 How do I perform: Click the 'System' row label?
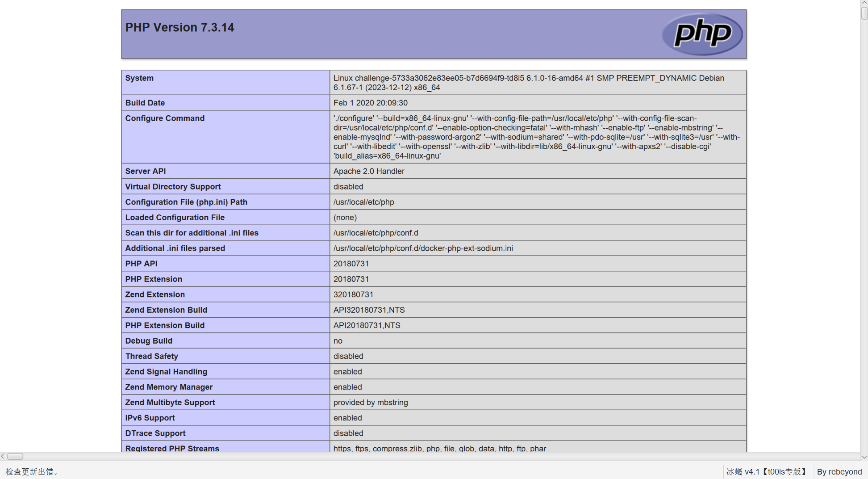139,78
